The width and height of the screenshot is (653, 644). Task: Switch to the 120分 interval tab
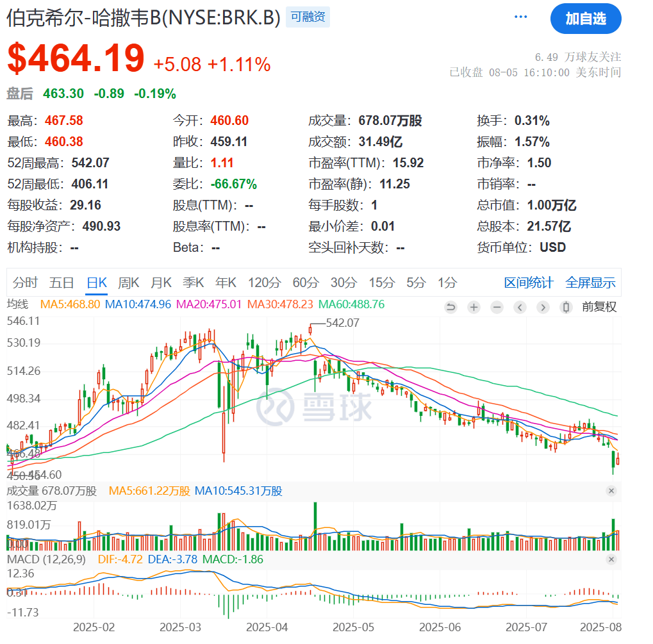pos(265,283)
